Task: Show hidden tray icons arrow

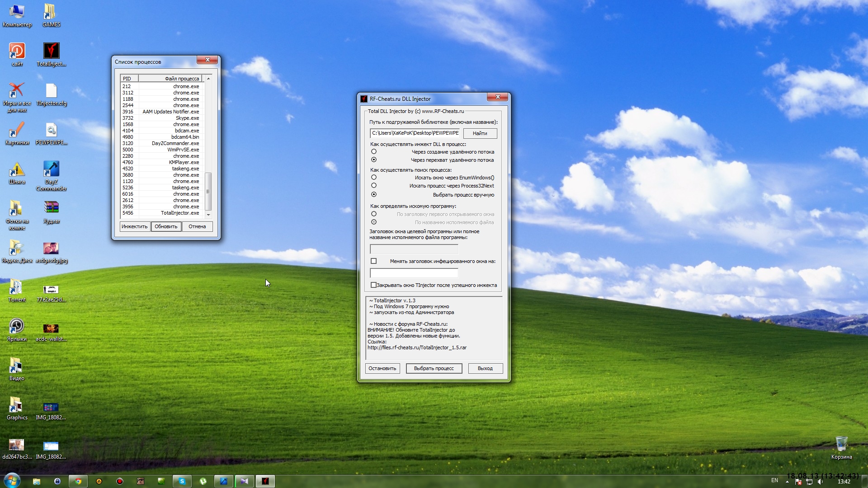Action: pyautogui.click(x=787, y=482)
